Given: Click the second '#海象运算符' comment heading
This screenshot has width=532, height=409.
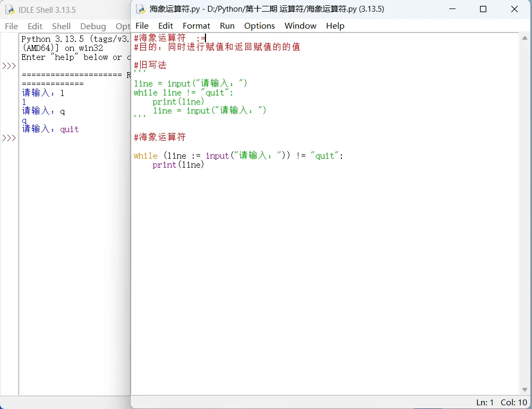Looking at the screenshot, I should 160,137.
